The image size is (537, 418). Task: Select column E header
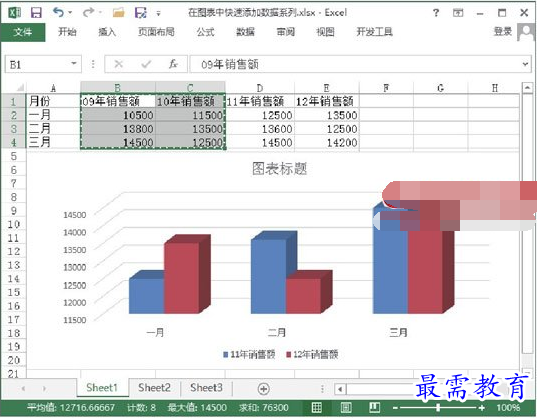[326, 88]
